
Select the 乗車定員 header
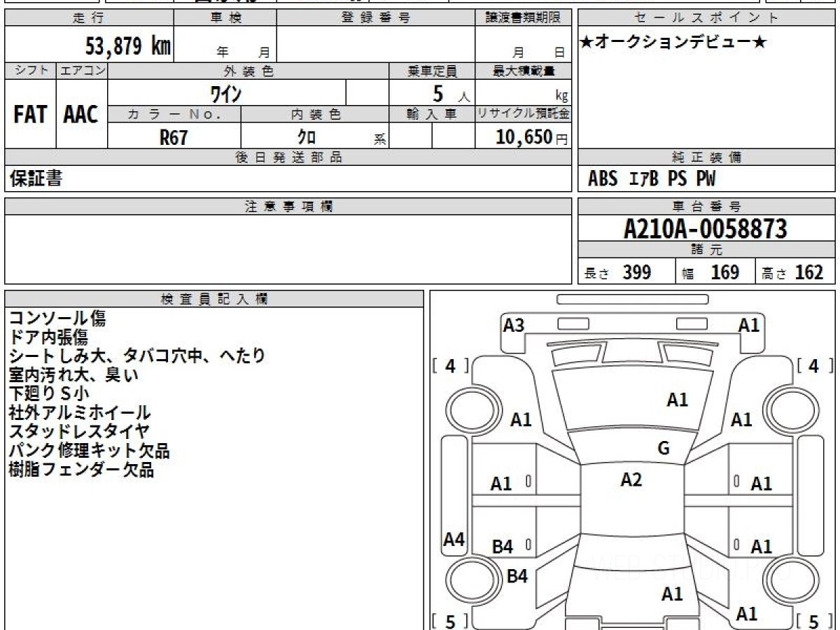(432, 71)
